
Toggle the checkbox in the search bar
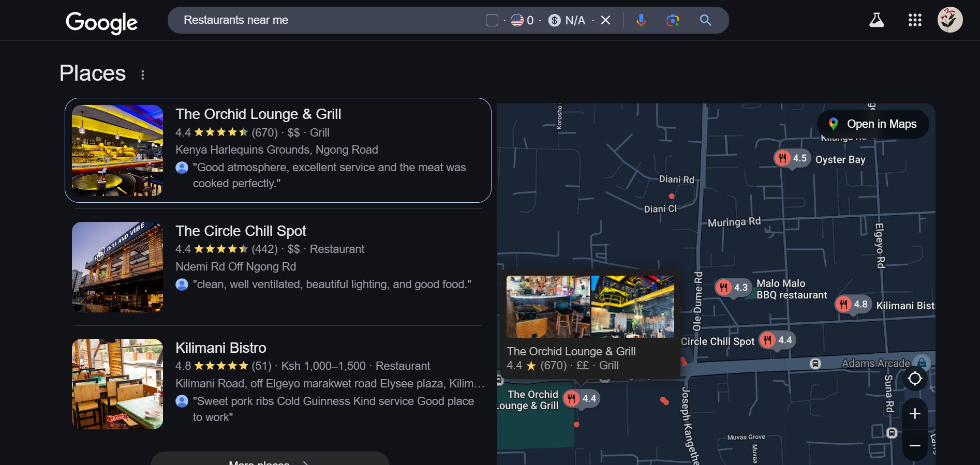(492, 20)
